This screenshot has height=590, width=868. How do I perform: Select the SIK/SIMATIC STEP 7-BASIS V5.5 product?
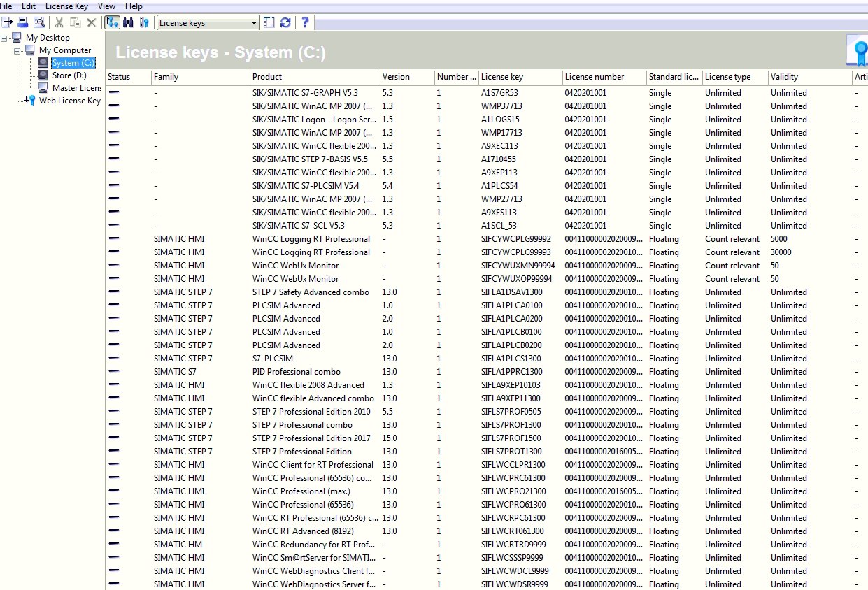[310, 159]
